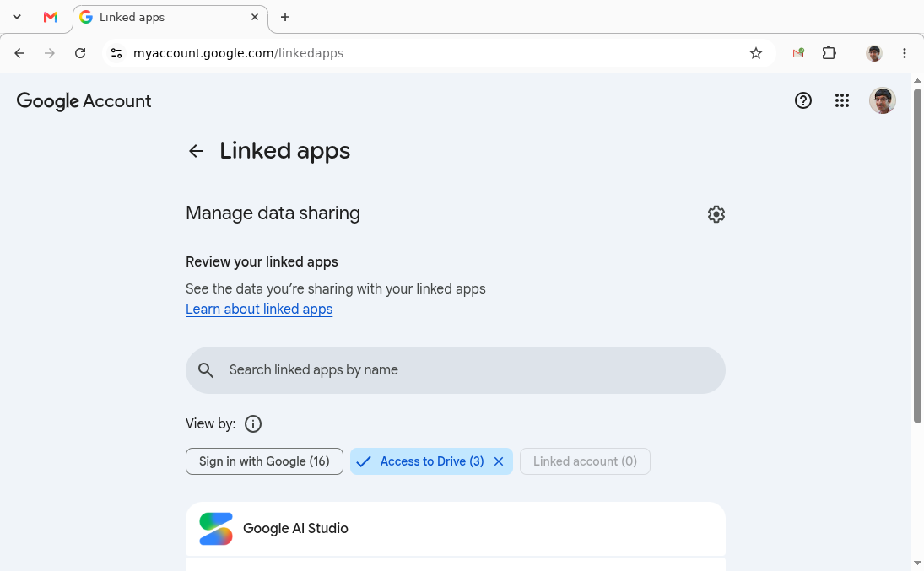The height and width of the screenshot is (571, 924).
Task: Click the page vertical scrollbar
Action: click(917, 256)
